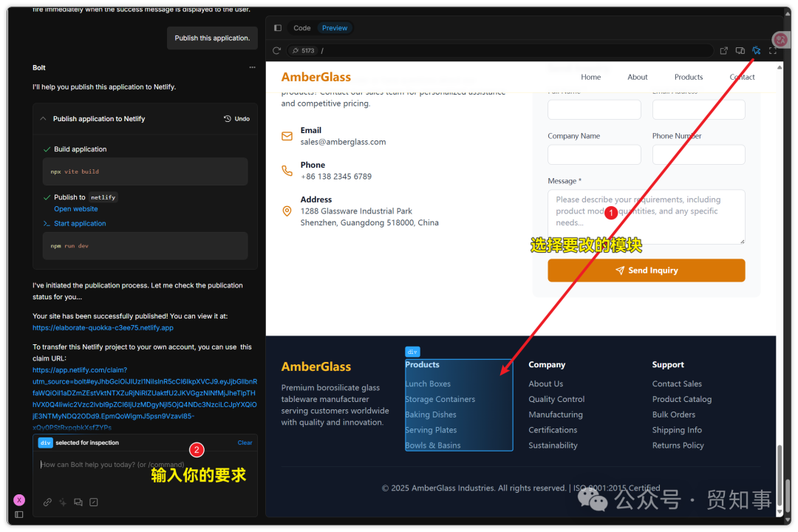Viewport: 798px width, 532px height.
Task: Open the Sustainability footer link
Action: (x=553, y=445)
